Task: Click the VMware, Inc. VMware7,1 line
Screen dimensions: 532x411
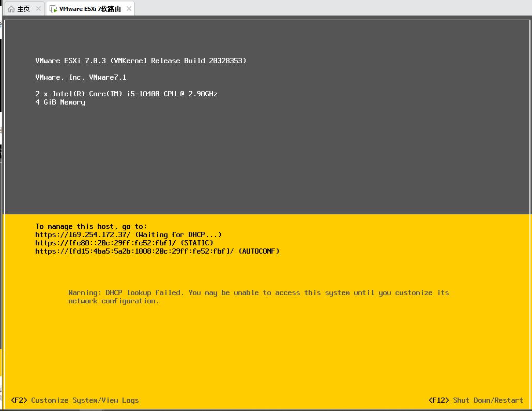Action: pyautogui.click(x=81, y=78)
